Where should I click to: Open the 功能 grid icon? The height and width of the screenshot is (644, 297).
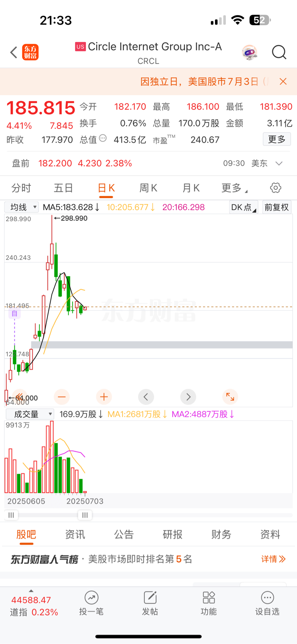[209, 598]
